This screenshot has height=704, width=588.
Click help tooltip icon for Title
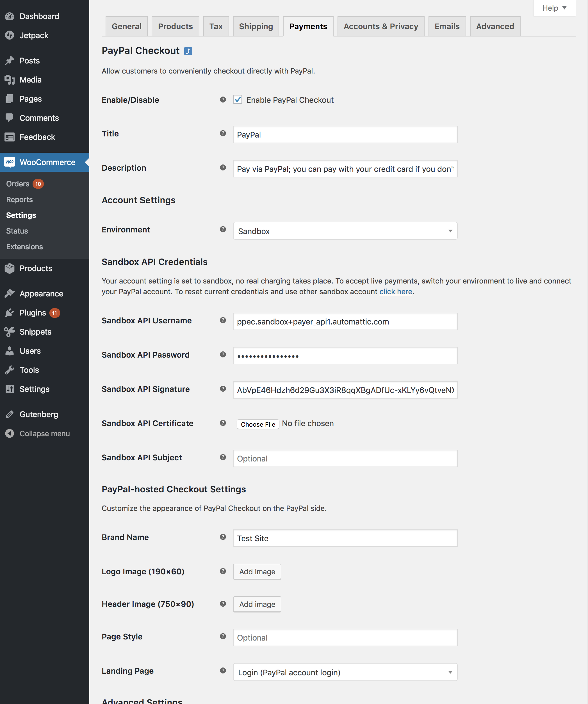click(x=223, y=133)
